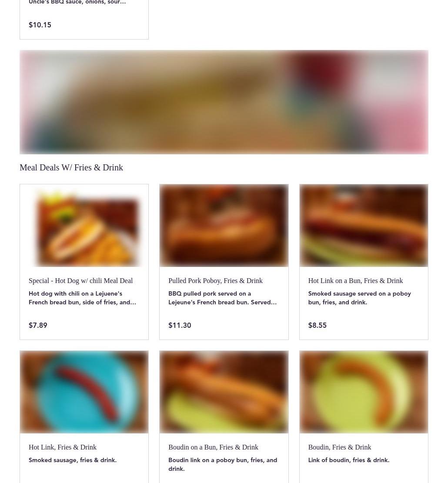Open the Pulled Pork Poboy meal photo

[x=224, y=226]
